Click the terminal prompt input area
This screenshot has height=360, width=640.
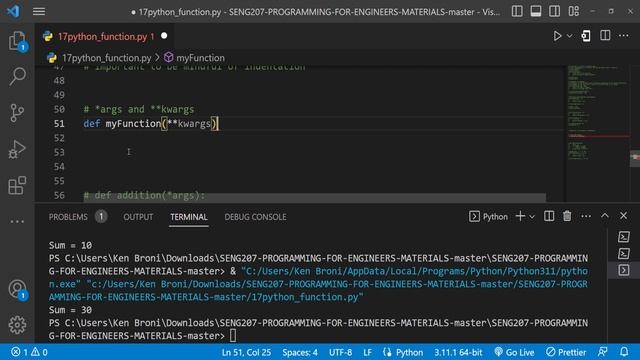pos(233,336)
